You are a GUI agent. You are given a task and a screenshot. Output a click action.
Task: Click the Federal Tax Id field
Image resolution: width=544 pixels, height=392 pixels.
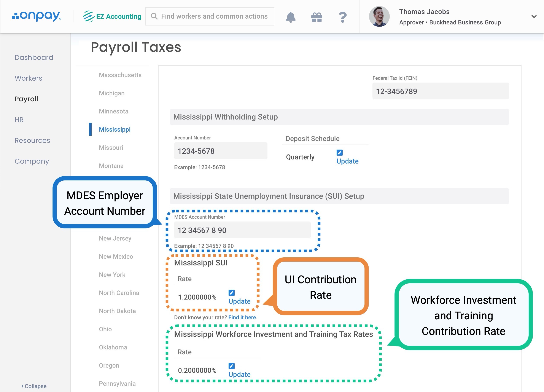[440, 91]
